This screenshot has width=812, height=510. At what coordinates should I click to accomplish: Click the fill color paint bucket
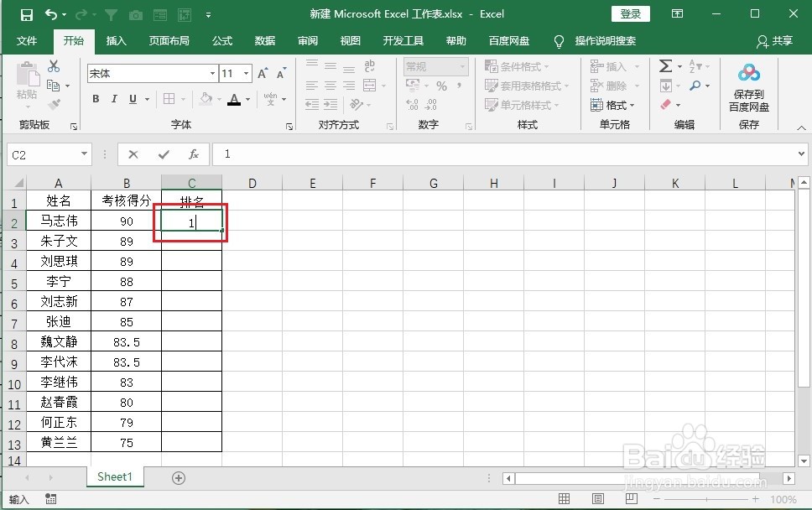point(206,98)
